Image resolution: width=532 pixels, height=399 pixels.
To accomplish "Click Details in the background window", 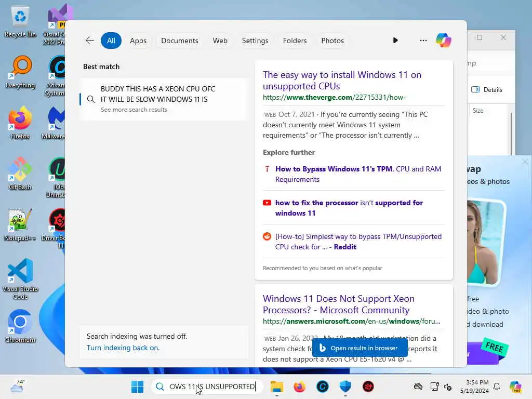I will (x=486, y=89).
